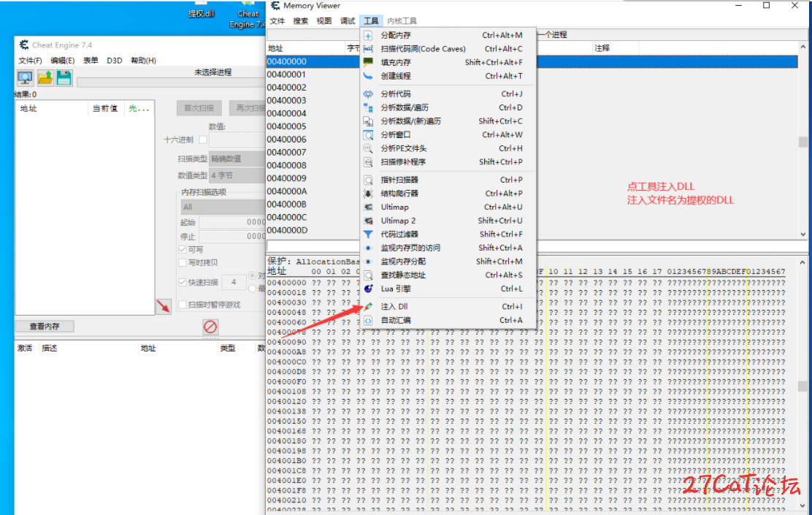Click the 起始 address input field

tap(232, 222)
